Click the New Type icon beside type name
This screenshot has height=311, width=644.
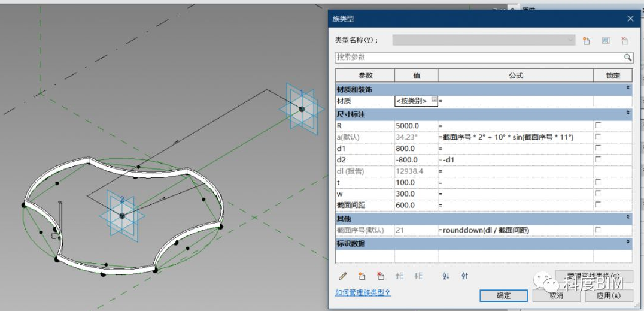point(586,40)
